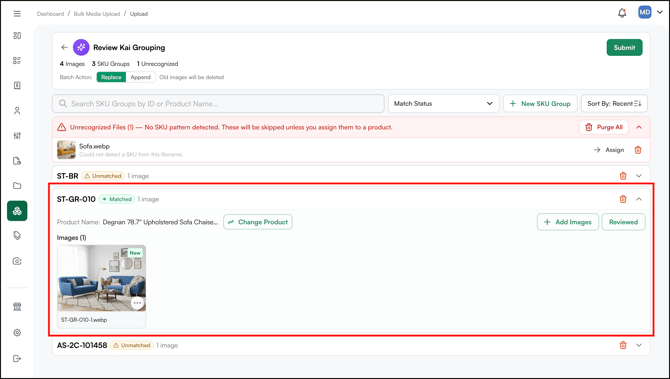Collapse the ST-GR-010 group
This screenshot has height=379, width=670.
click(x=639, y=199)
